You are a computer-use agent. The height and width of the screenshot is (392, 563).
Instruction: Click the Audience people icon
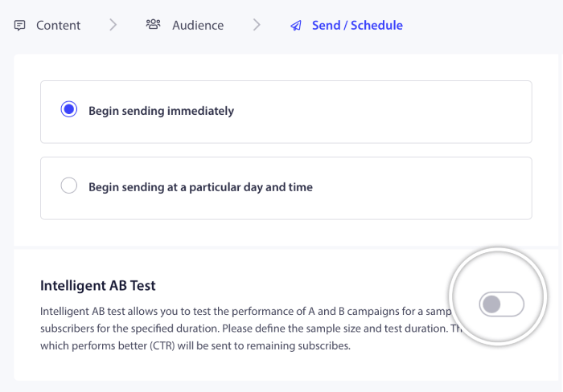click(x=153, y=25)
